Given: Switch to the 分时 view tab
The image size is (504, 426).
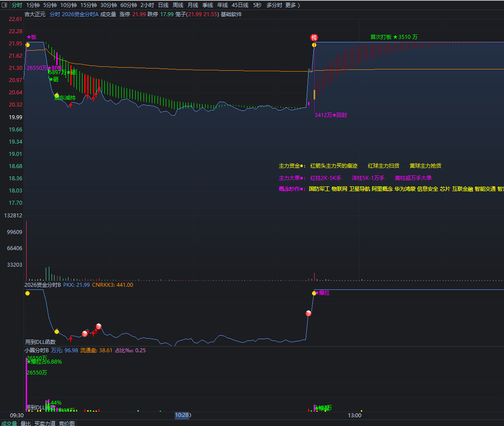Looking at the screenshot, I should pos(17,5).
